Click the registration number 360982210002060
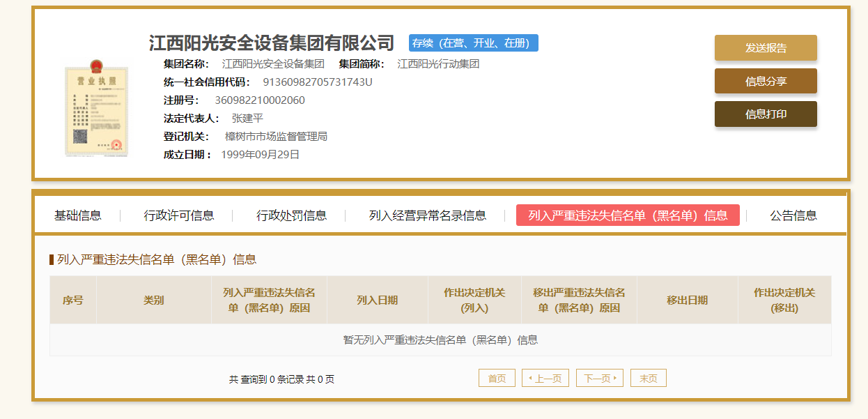This screenshot has width=868, height=419. pos(260,100)
